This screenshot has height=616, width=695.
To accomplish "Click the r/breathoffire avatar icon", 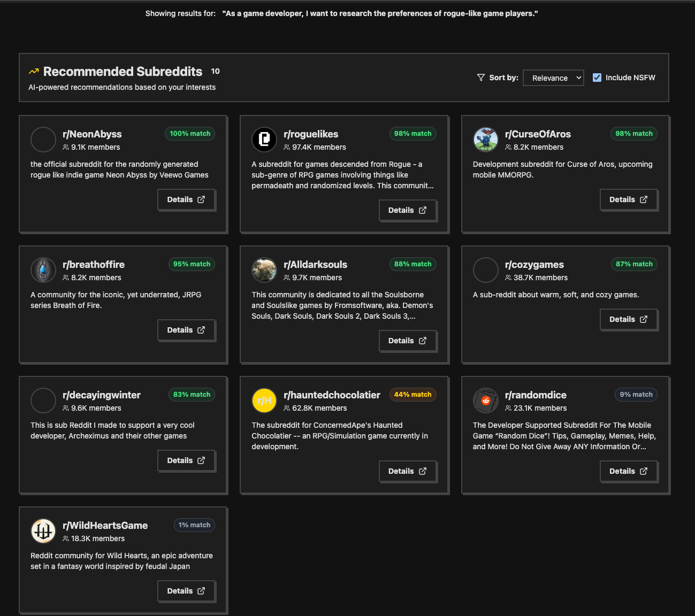I will click(x=43, y=270).
